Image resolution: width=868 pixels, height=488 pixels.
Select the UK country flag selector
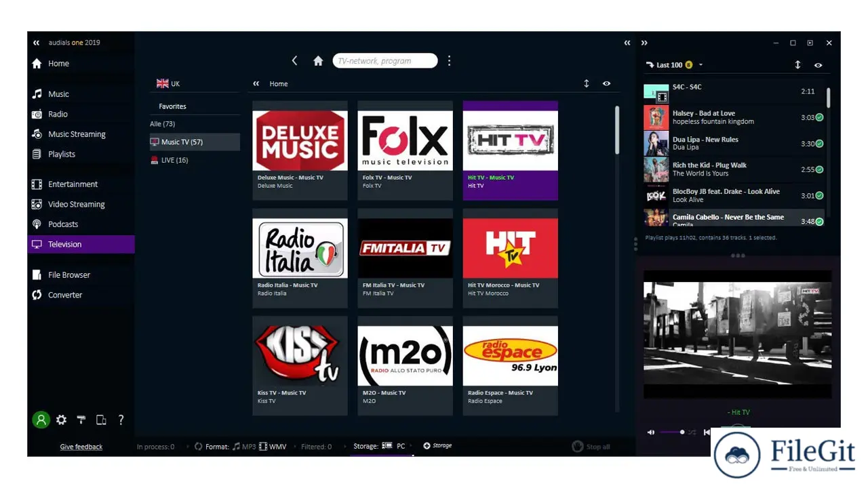[x=168, y=84]
